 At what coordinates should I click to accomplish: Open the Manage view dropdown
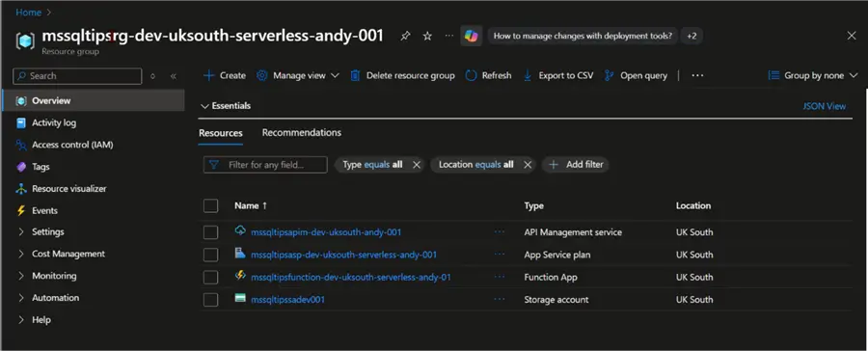(x=298, y=76)
